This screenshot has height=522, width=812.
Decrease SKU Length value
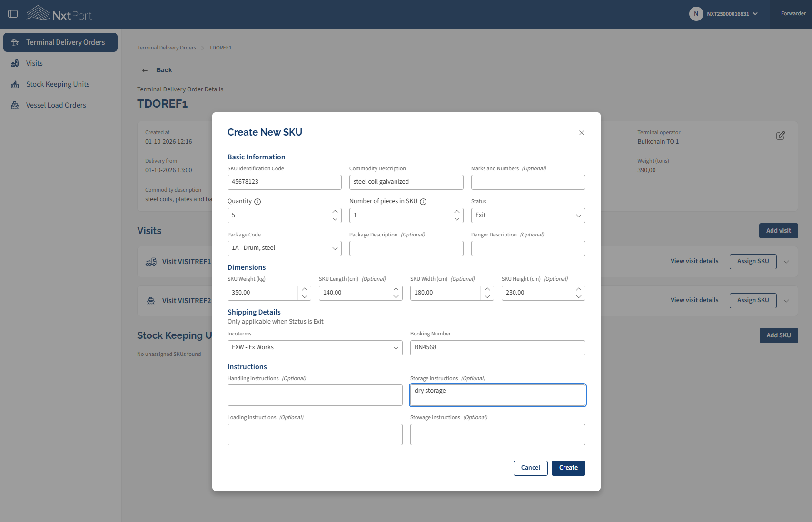(396, 296)
